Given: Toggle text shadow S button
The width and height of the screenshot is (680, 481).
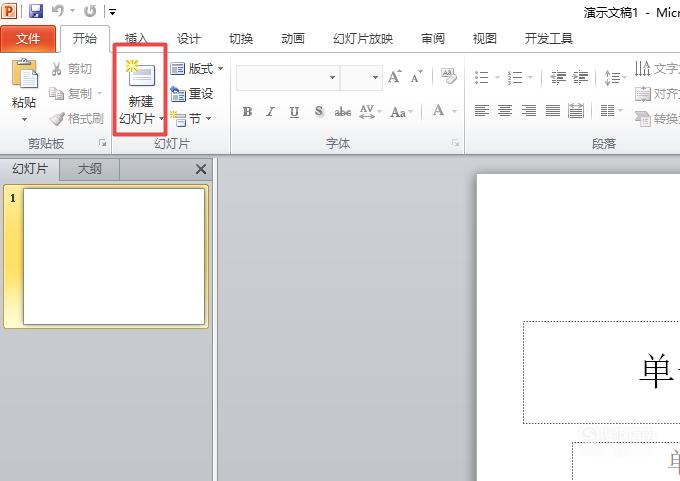Looking at the screenshot, I should (319, 112).
